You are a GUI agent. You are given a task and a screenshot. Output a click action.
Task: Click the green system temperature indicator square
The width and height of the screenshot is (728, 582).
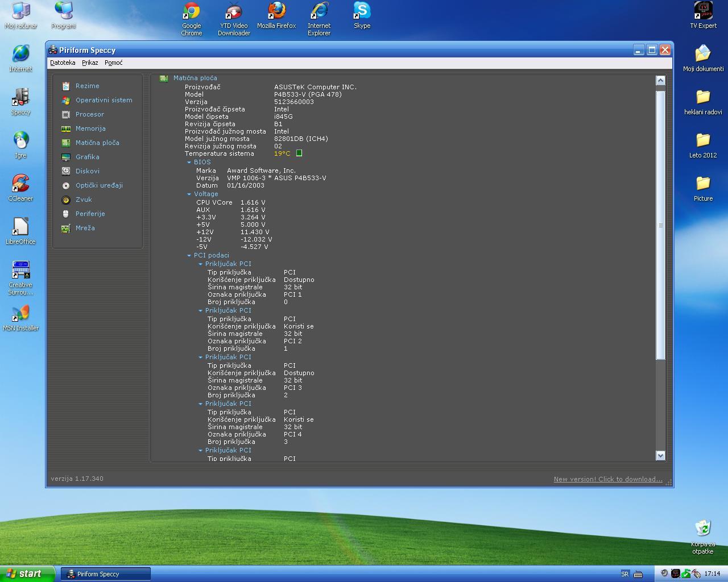coord(299,153)
